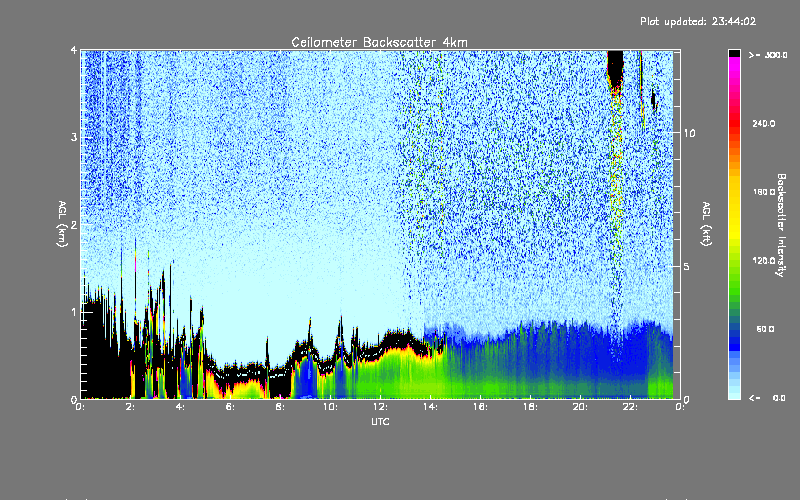
Task: Click the 'Plot updated: 23:44:02' timestamp
Action: click(x=698, y=21)
